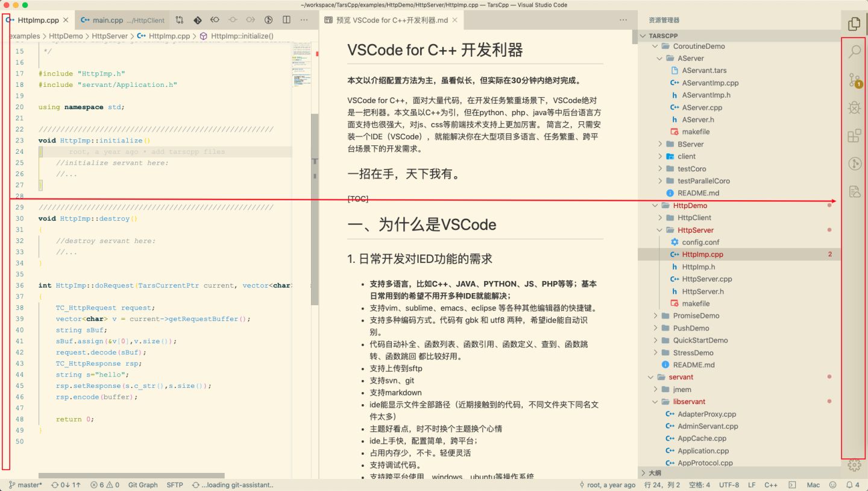868x491 pixels.
Task: Toggle word wrap via editor more actions menu
Action: click(x=304, y=19)
